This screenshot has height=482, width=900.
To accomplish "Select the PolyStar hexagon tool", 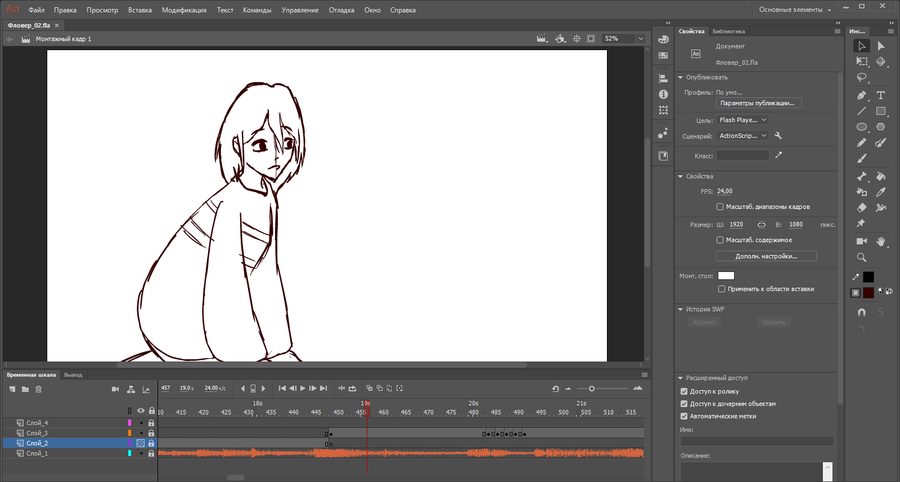I will (881, 127).
